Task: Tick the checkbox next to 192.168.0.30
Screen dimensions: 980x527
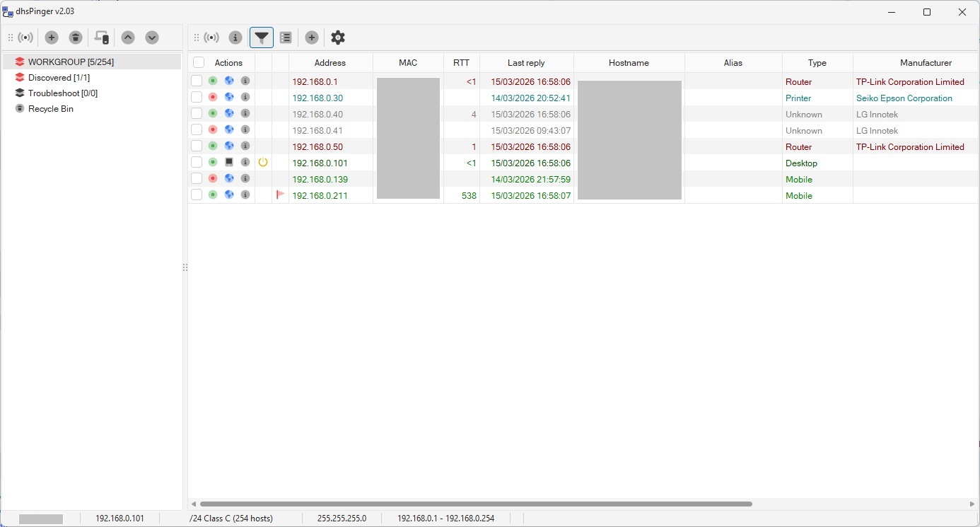Action: [x=197, y=97]
